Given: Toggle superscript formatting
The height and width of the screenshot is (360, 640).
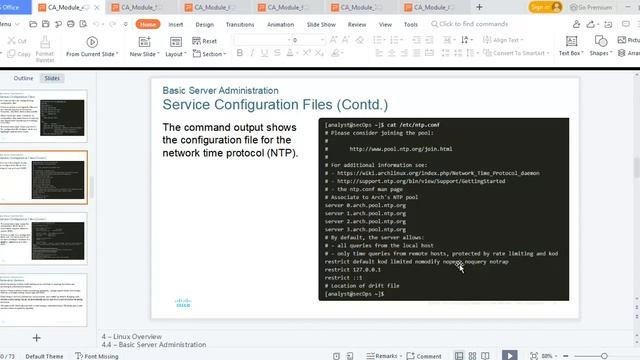Looking at the screenshot, I should pyautogui.click(x=307, y=53).
